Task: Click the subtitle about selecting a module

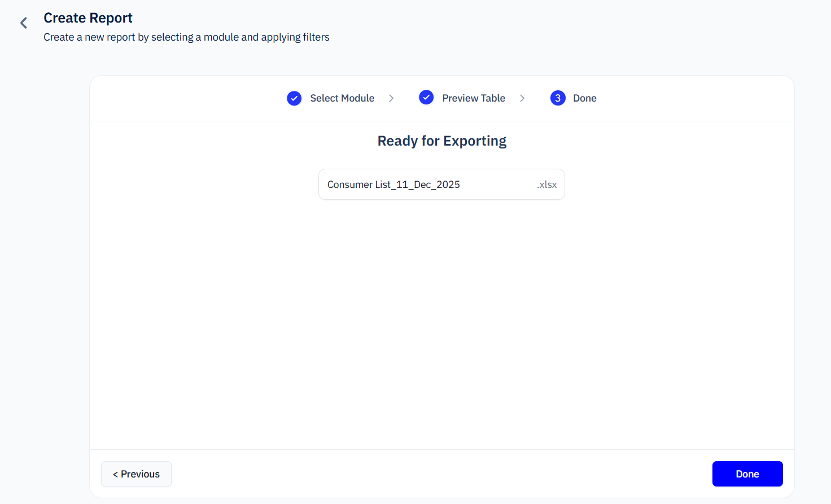Action: coord(186,37)
